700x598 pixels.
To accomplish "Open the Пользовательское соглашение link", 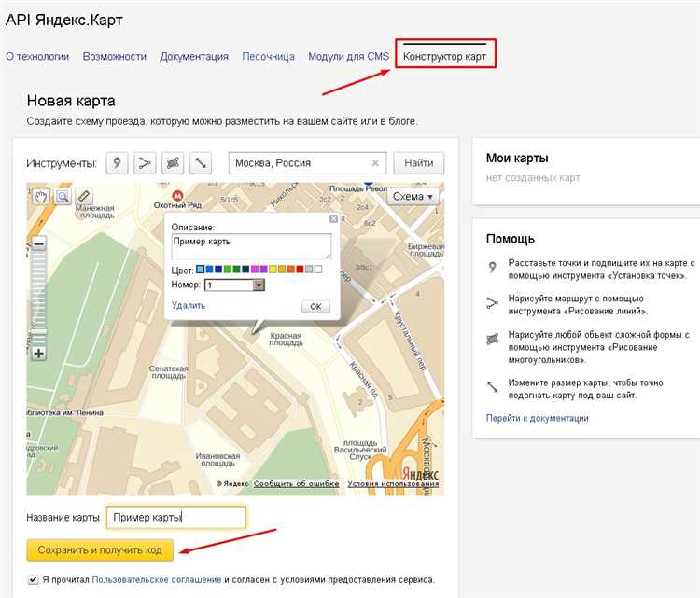I will point(157,579).
